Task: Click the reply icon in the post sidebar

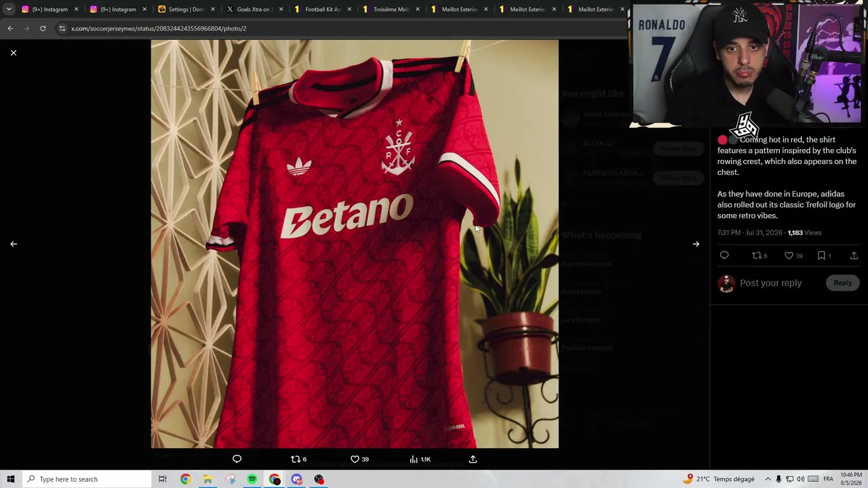Action: pos(724,256)
